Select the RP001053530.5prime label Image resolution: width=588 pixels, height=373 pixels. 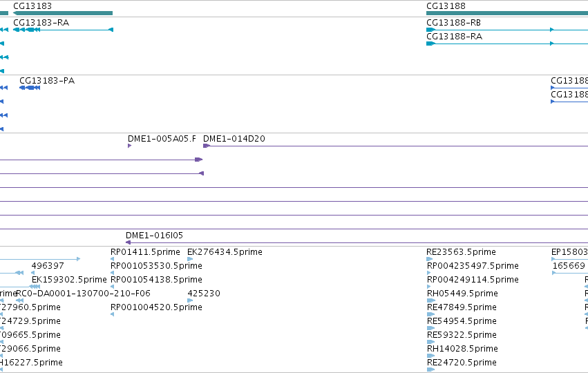point(156,266)
